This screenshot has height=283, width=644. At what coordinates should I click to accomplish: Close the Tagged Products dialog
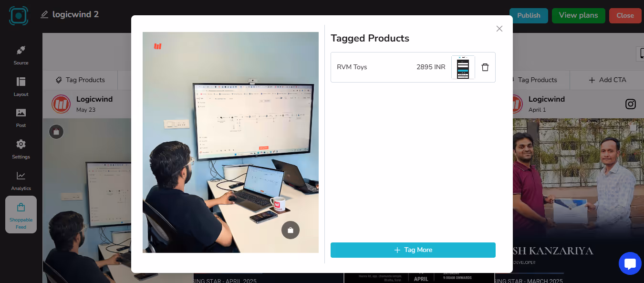point(499,29)
